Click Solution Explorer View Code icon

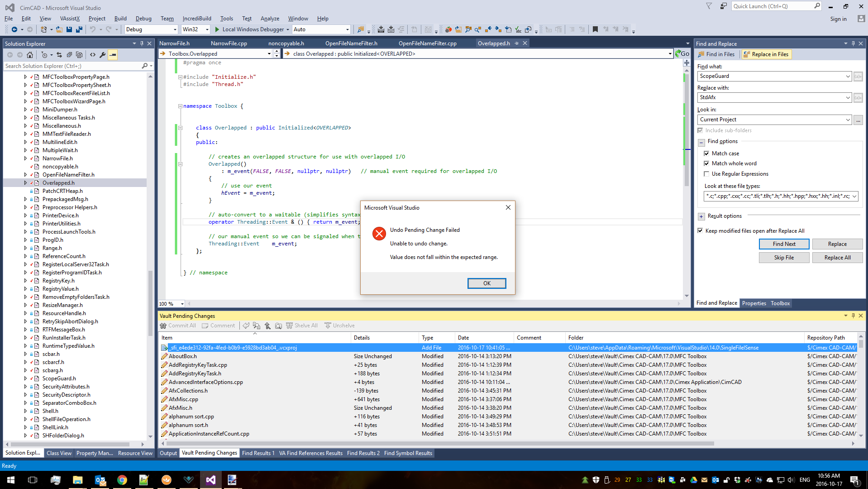click(x=93, y=55)
